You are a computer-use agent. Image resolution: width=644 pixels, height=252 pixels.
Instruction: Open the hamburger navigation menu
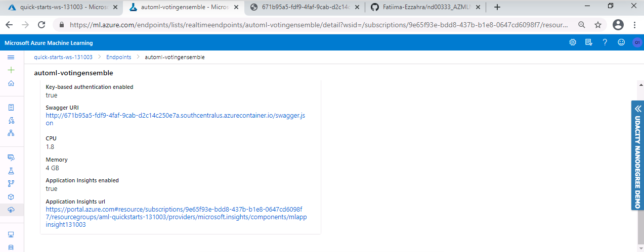(11, 57)
